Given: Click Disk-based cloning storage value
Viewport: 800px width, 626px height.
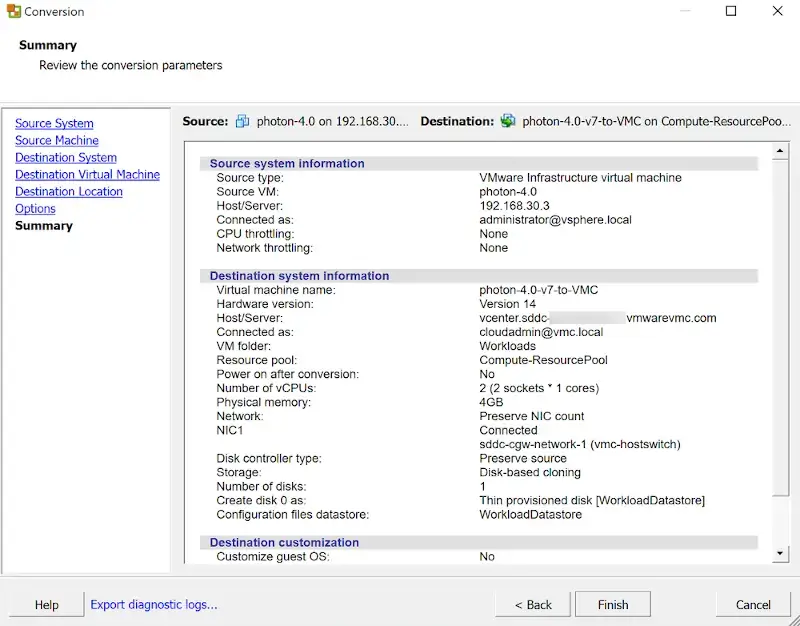Looking at the screenshot, I should 530,472.
